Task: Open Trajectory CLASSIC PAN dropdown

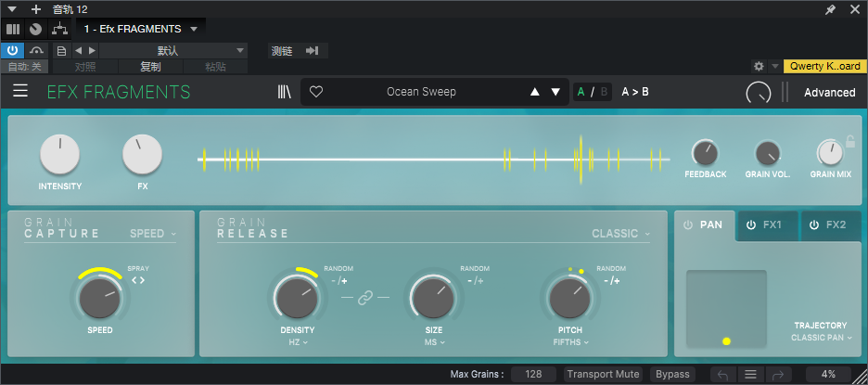Action: (822, 338)
